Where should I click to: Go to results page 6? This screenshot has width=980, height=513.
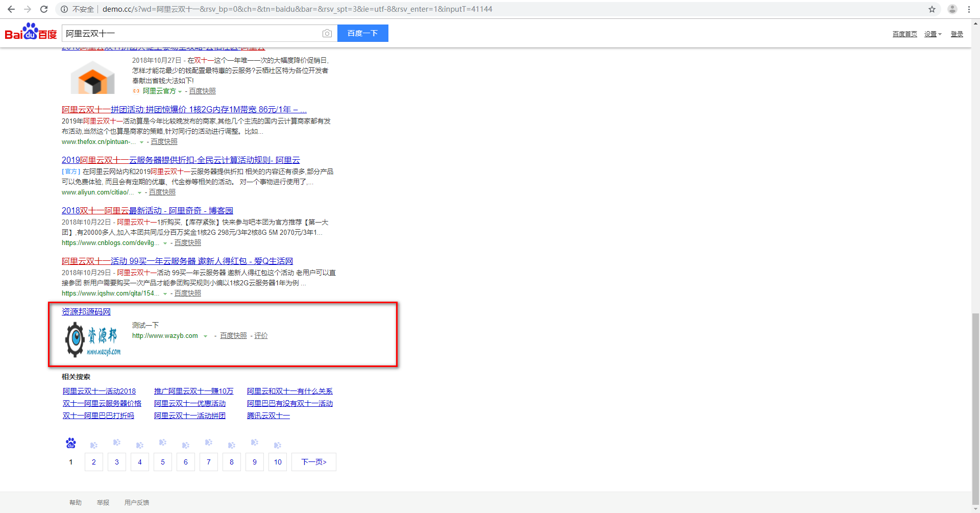coord(186,462)
